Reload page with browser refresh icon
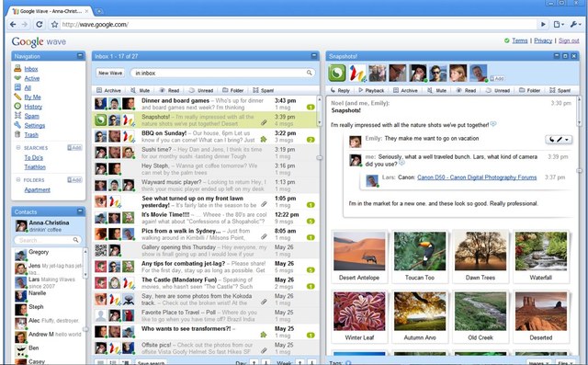 click(x=39, y=25)
